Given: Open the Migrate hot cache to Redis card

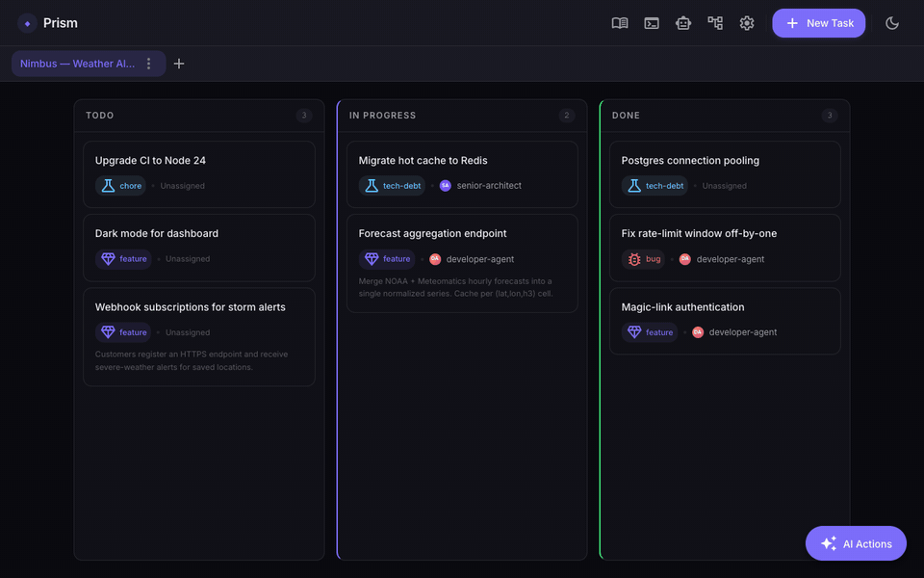Looking at the screenshot, I should [x=462, y=174].
